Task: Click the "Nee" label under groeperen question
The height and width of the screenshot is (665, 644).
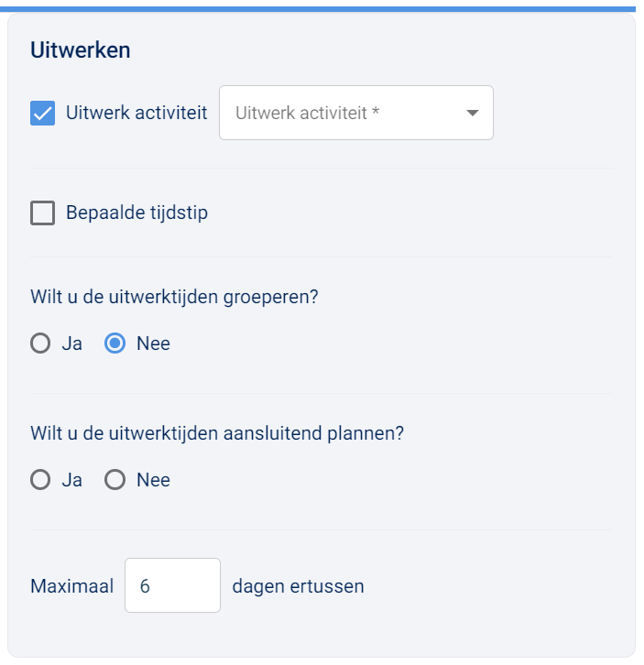Action: coord(153,343)
